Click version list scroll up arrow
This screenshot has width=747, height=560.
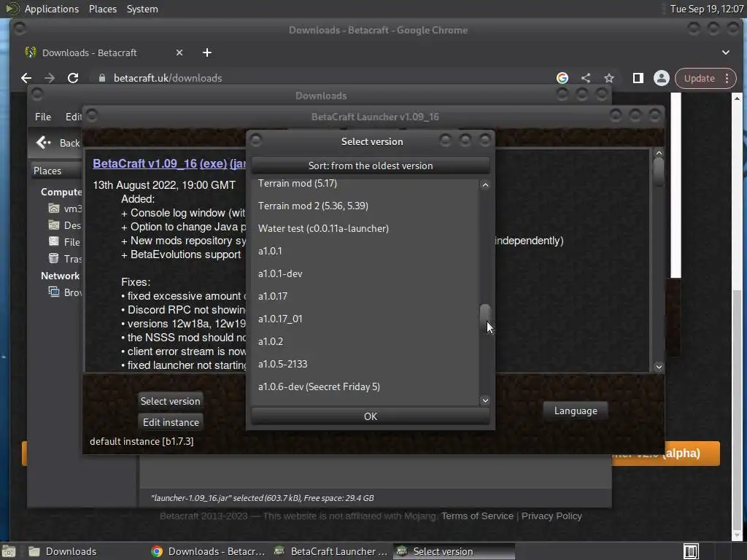tap(485, 185)
